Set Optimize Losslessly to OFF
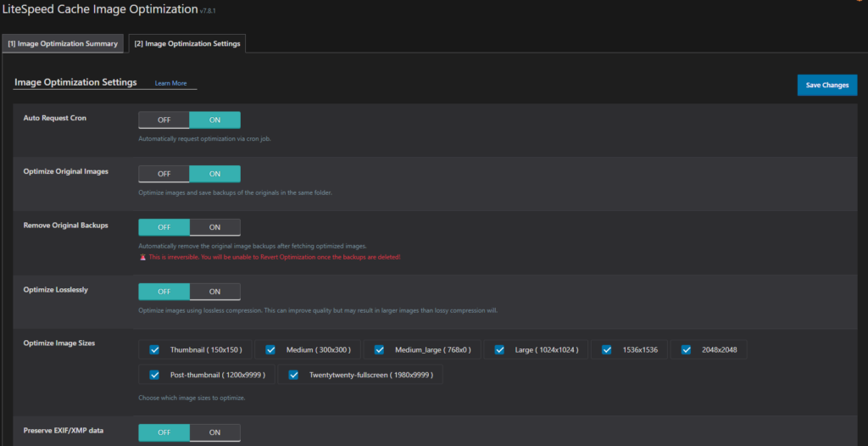 coord(164,292)
